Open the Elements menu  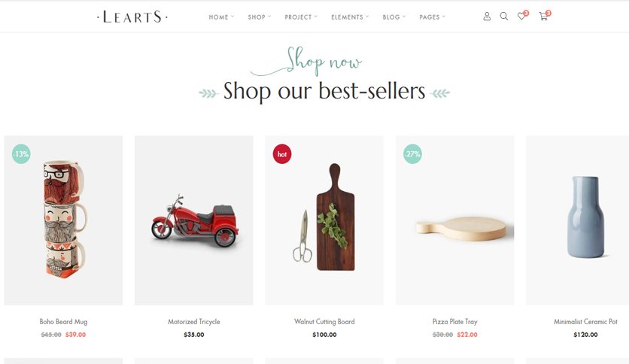[349, 17]
